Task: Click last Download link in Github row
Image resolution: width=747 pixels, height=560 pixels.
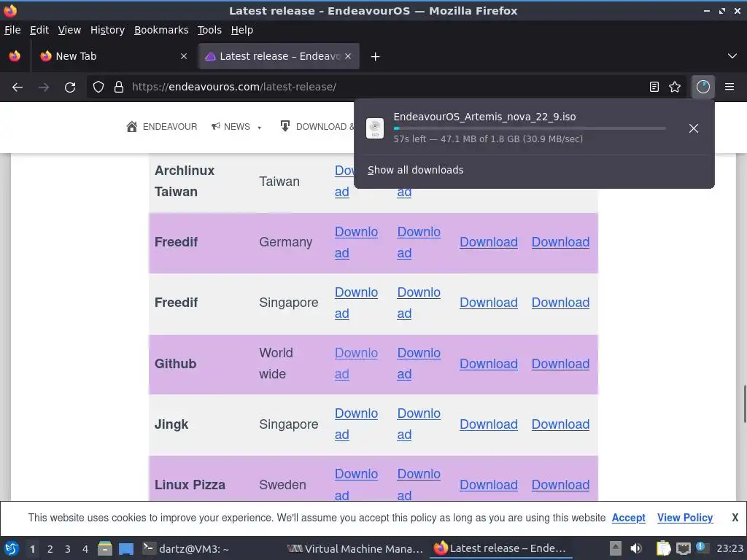Action: point(560,364)
